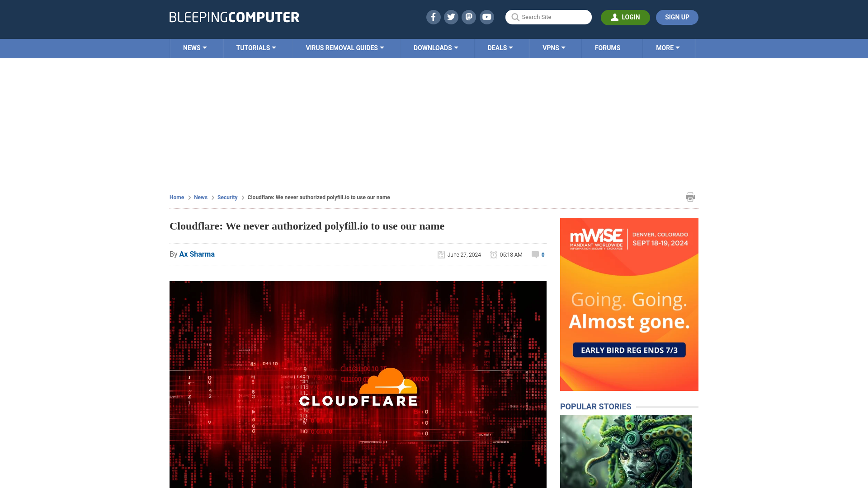Click the mWISE conference advertisement banner
Screen dimensions: 868x488
click(629, 304)
